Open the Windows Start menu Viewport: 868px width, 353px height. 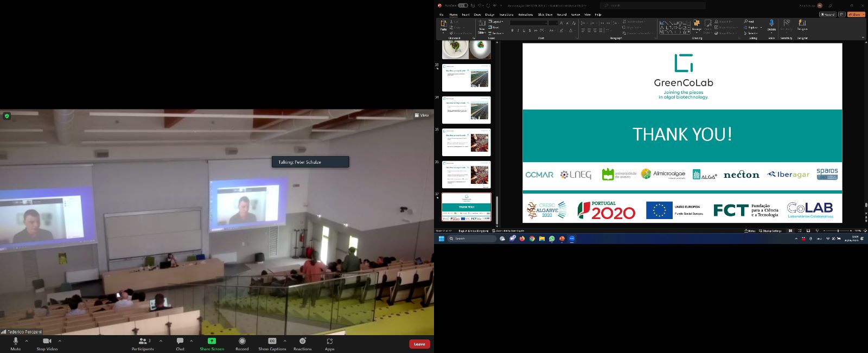pos(441,239)
